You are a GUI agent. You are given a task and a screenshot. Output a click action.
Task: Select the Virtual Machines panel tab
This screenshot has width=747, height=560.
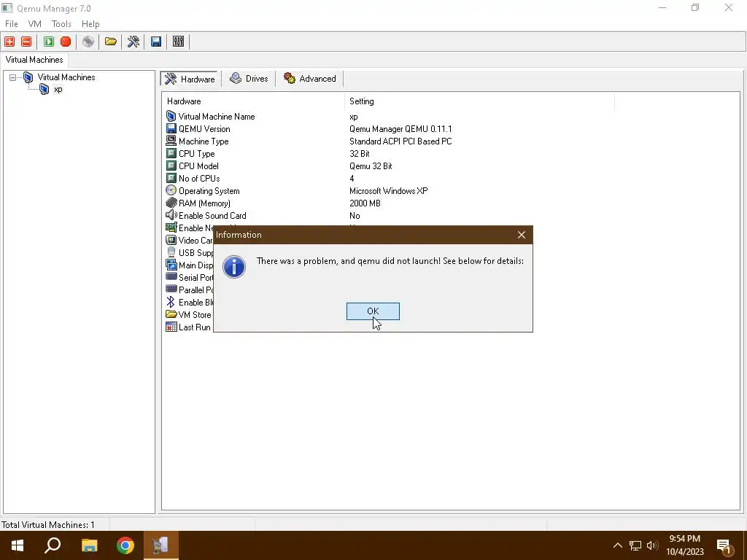[x=34, y=60]
